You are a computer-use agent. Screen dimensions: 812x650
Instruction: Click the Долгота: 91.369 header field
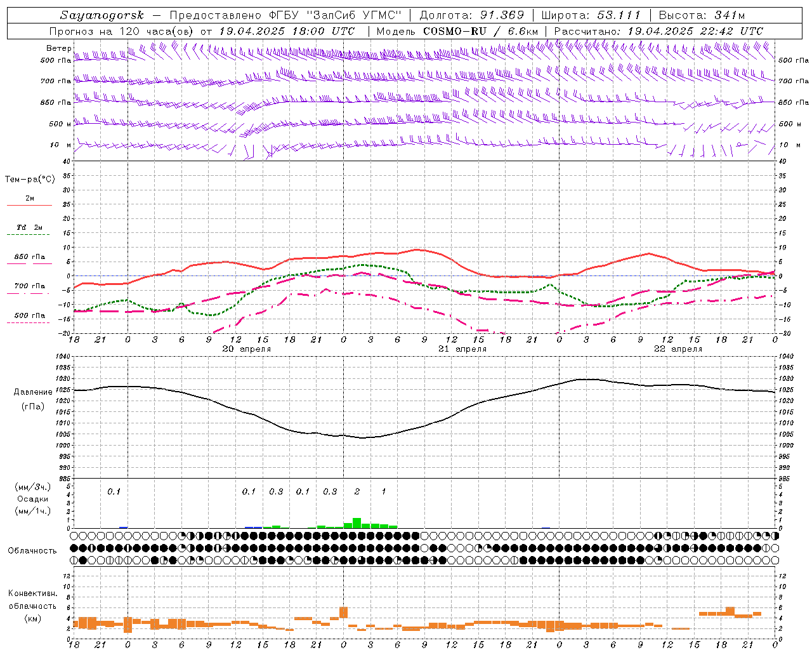click(x=472, y=15)
